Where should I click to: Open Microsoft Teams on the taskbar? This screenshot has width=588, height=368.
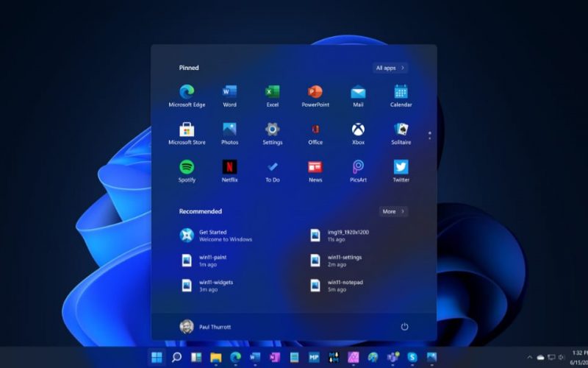pyautogui.click(x=392, y=357)
